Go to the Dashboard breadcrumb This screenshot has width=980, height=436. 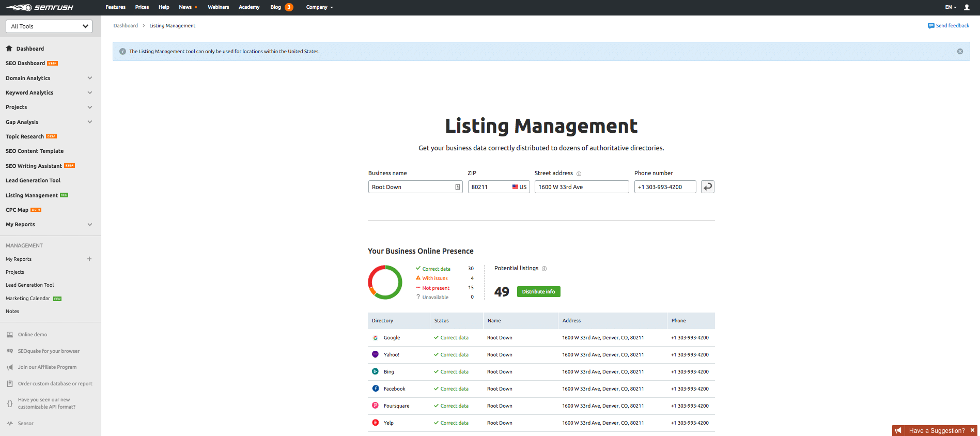[x=126, y=26]
